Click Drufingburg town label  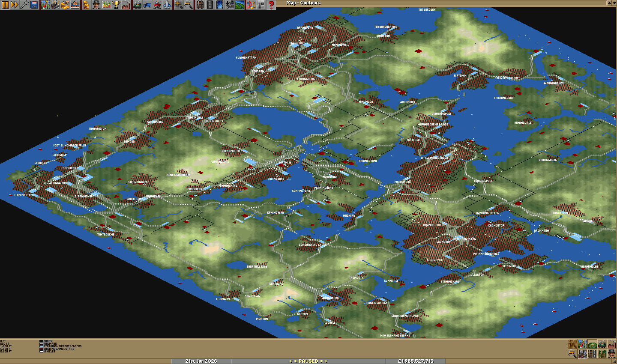coord(548,160)
